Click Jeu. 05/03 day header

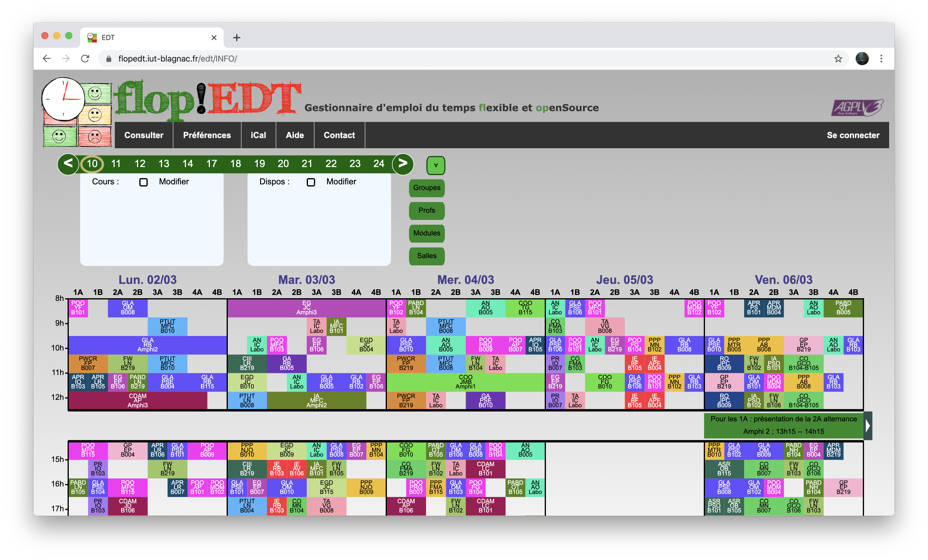[x=625, y=280]
